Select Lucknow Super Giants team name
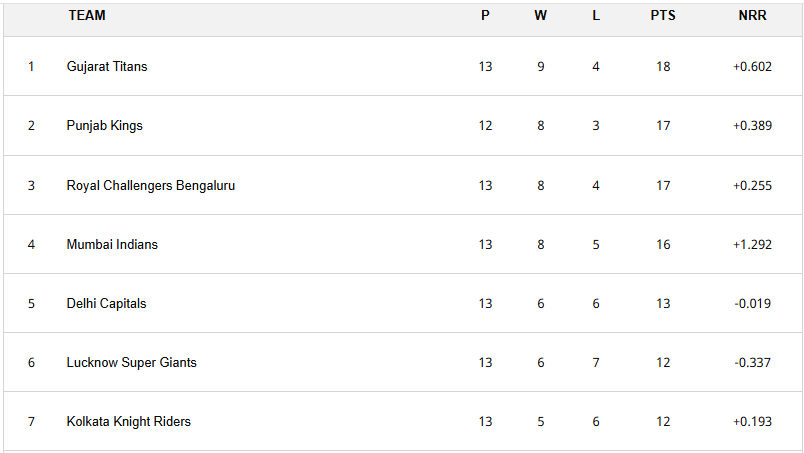 [132, 362]
